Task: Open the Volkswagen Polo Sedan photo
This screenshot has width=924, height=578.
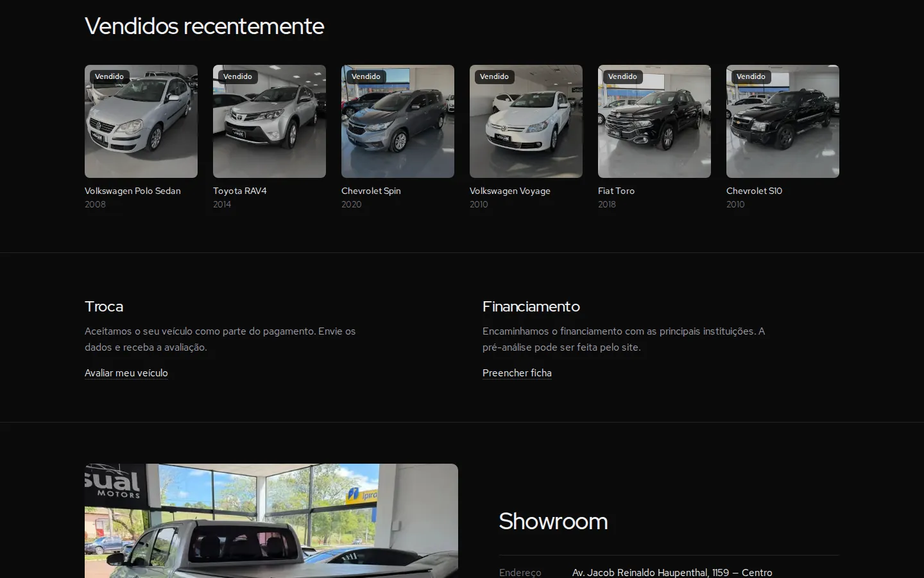Action: pos(141,121)
